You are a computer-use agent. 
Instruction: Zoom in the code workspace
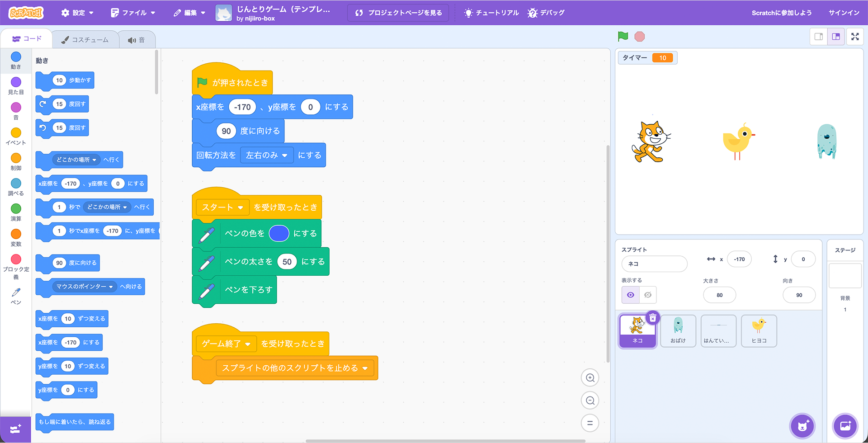point(590,378)
